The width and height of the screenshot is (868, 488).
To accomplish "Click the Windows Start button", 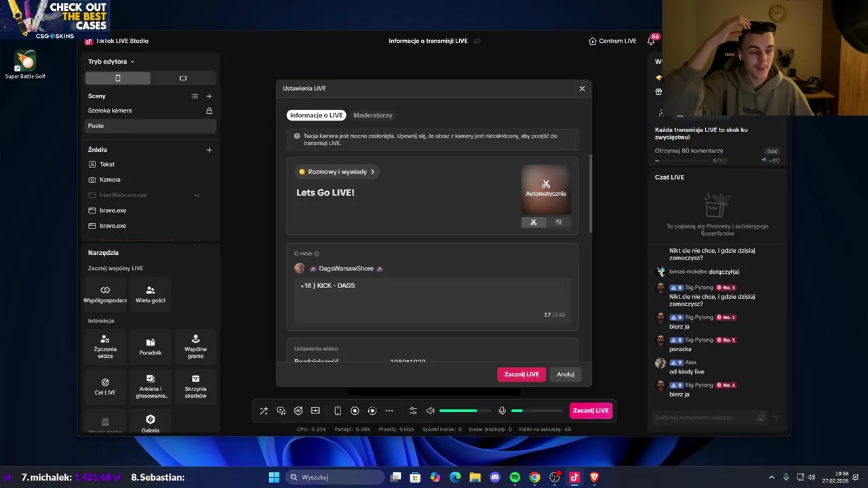I will coord(274,477).
